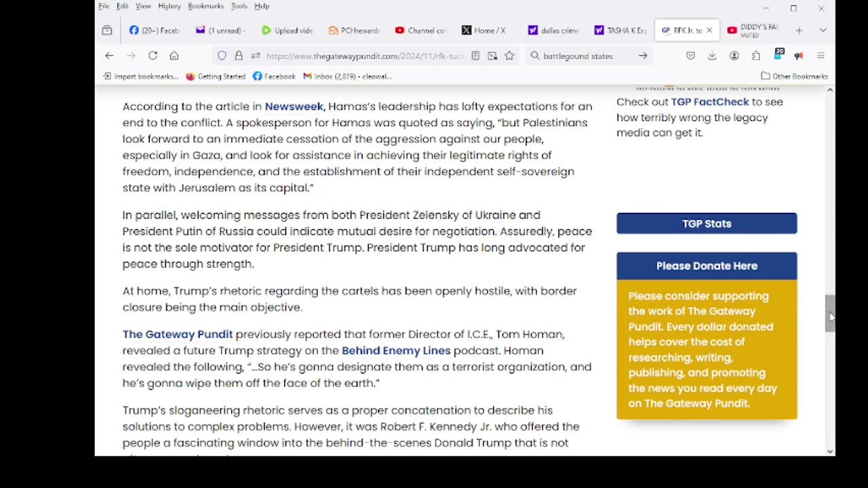Click the URL address field
Image resolution: width=868 pixels, height=488 pixels.
[x=364, y=56]
